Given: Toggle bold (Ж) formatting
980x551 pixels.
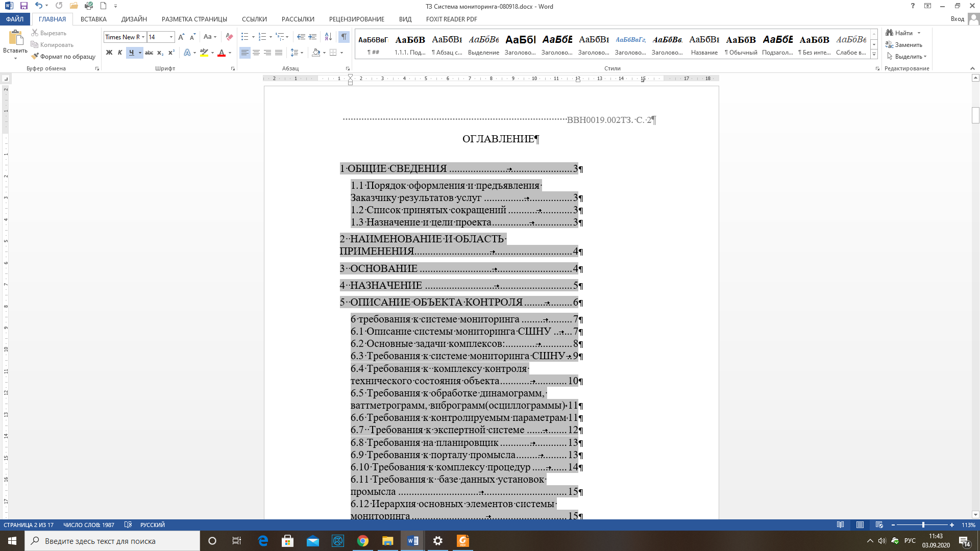Looking at the screenshot, I should (109, 53).
